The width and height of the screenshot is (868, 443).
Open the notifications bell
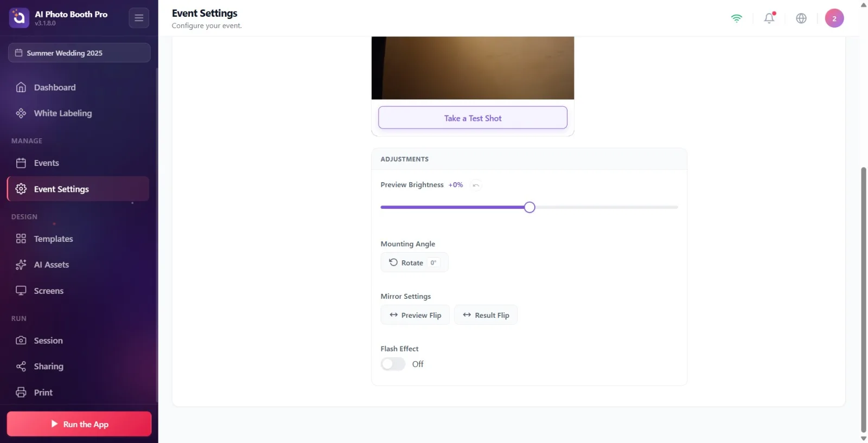(769, 18)
